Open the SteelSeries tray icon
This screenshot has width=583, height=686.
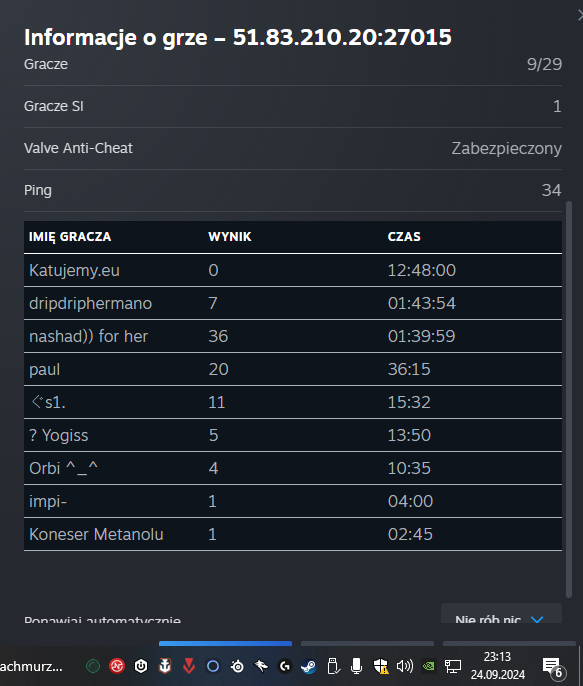[237, 666]
